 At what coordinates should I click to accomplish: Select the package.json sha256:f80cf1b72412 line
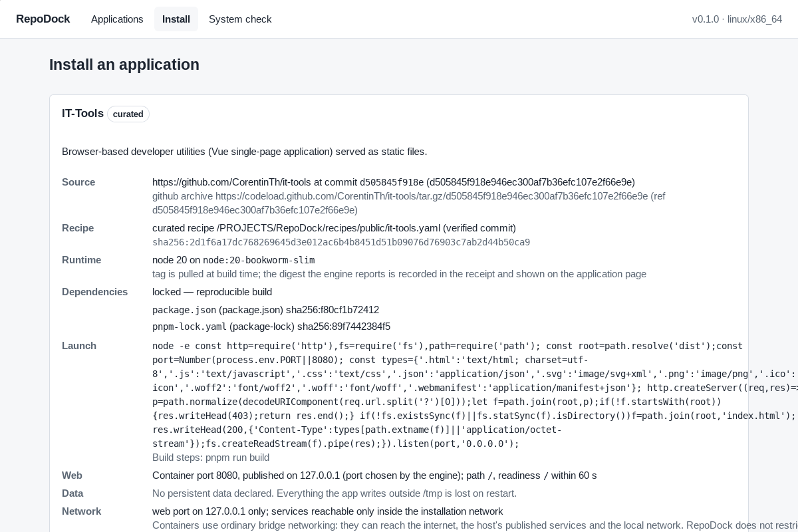click(x=265, y=310)
